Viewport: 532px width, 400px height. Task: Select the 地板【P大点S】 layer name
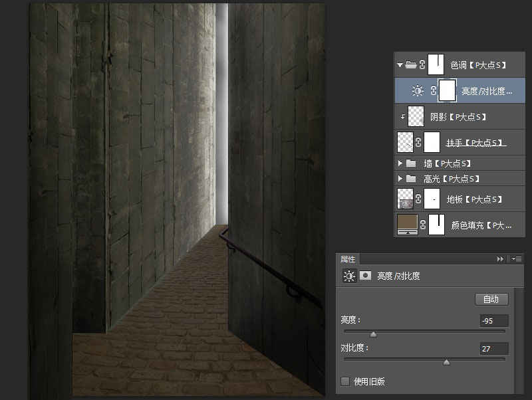(x=475, y=199)
